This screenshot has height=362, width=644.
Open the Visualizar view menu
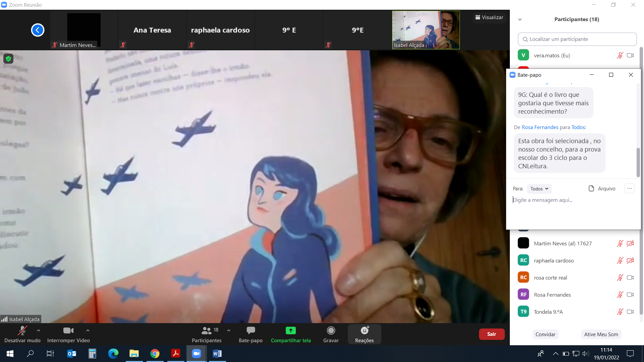(x=489, y=17)
